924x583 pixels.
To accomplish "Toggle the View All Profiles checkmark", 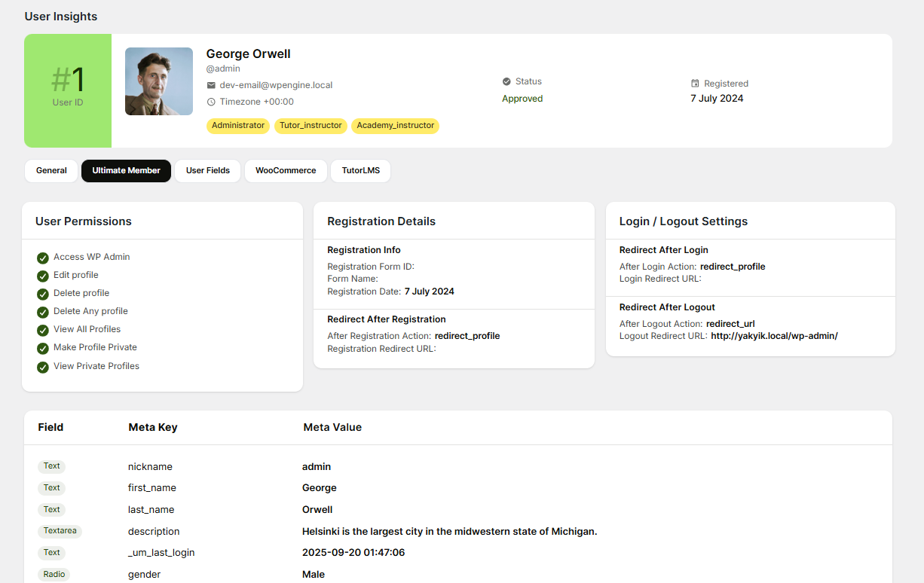I will click(43, 330).
